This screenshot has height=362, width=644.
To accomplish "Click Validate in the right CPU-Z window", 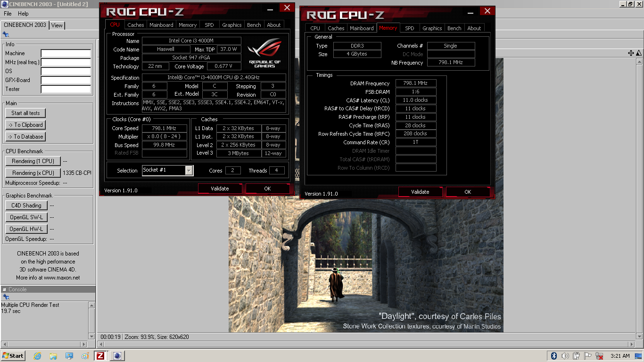I will tap(420, 192).
